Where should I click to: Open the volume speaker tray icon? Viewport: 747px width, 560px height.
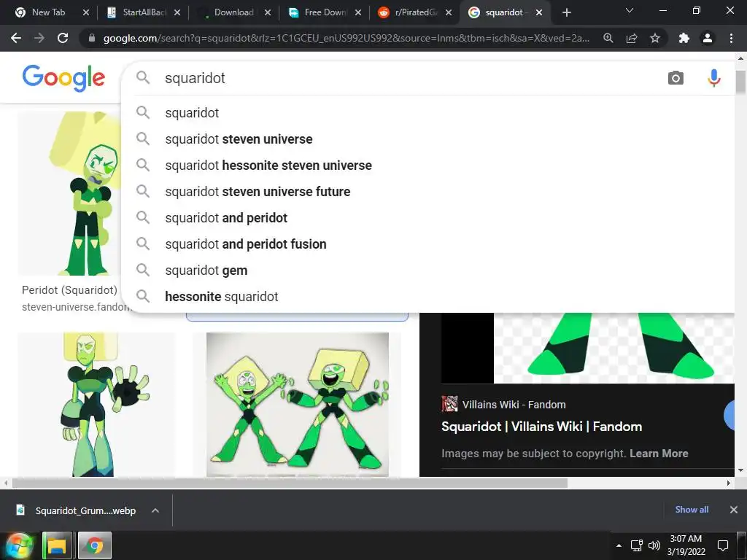654,545
